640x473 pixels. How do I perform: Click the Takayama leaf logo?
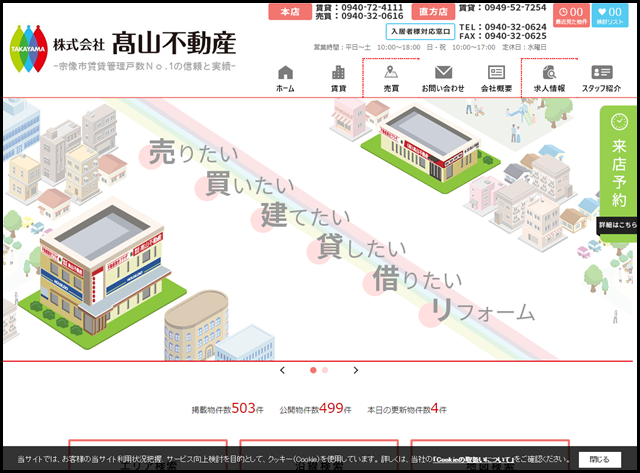[x=29, y=49]
